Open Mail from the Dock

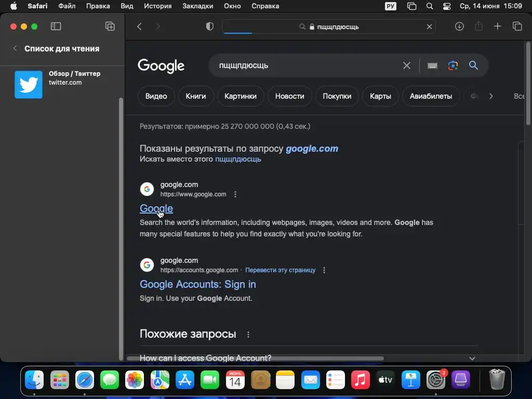coord(311,380)
